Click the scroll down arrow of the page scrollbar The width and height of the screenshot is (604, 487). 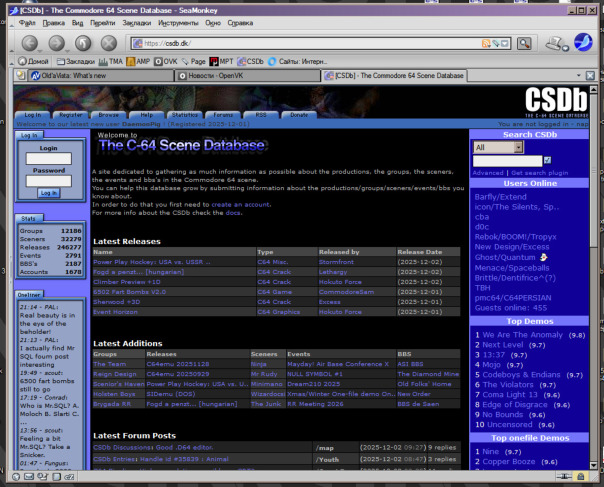(593, 465)
